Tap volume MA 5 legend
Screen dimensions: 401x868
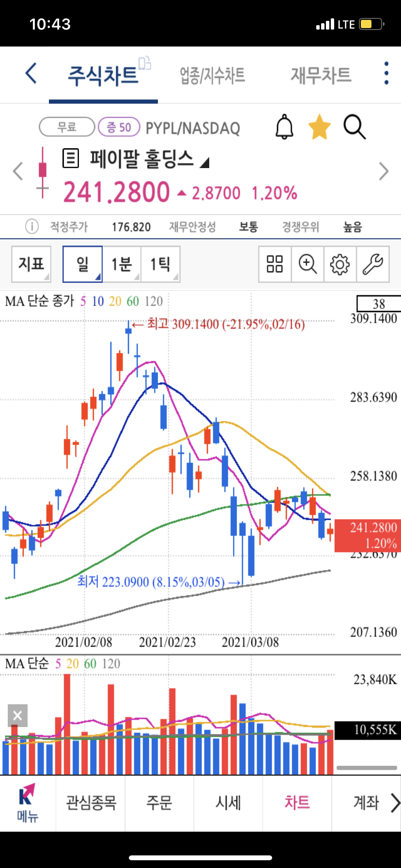coord(58,664)
